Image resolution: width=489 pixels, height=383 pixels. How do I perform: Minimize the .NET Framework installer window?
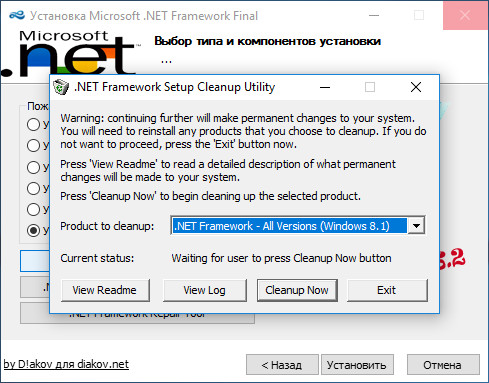click(374, 15)
